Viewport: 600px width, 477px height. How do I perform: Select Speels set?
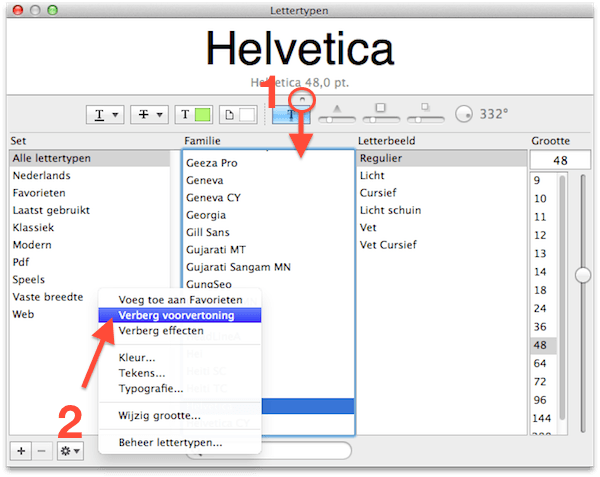pos(90,280)
